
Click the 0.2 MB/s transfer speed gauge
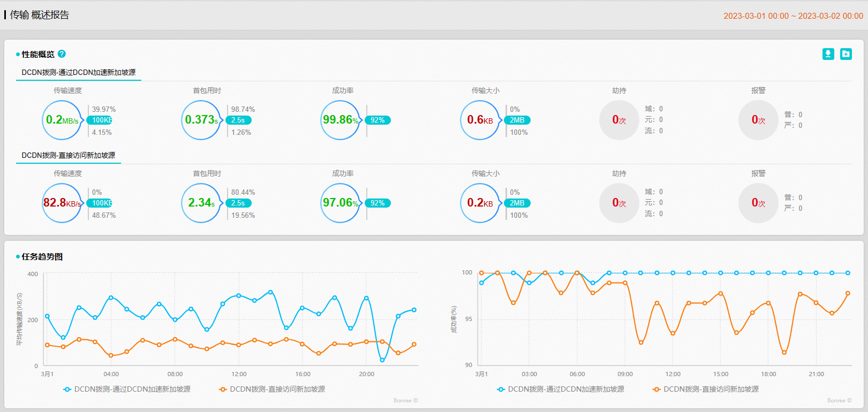(x=62, y=120)
